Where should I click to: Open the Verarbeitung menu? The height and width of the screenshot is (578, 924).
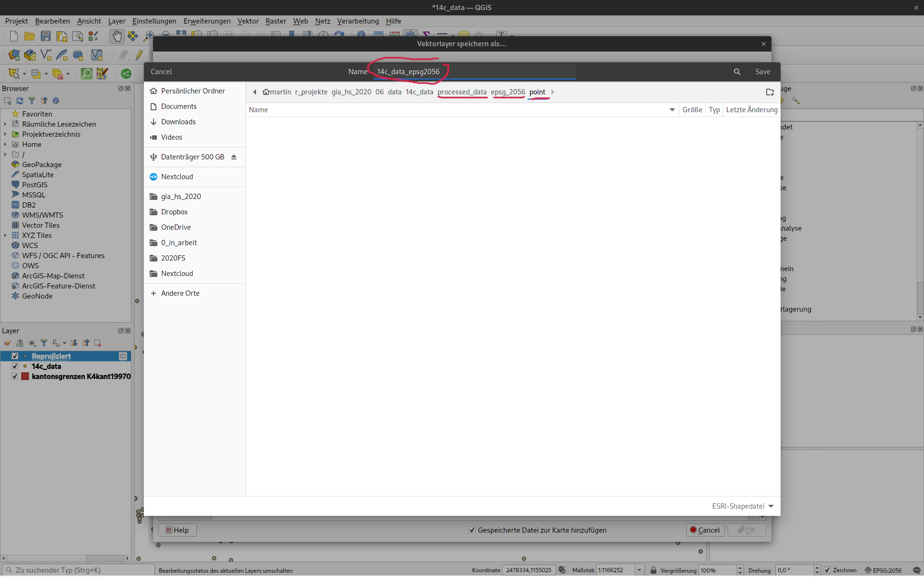click(358, 21)
